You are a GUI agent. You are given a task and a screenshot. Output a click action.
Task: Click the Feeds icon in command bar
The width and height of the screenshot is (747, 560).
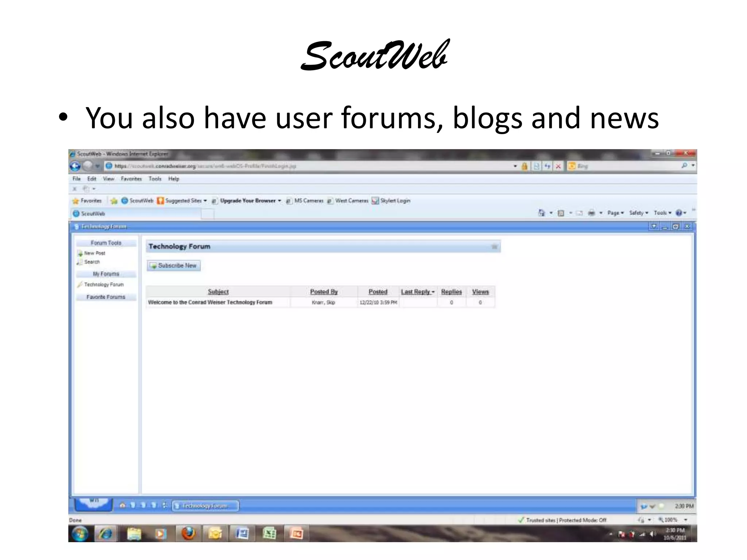click(x=561, y=213)
